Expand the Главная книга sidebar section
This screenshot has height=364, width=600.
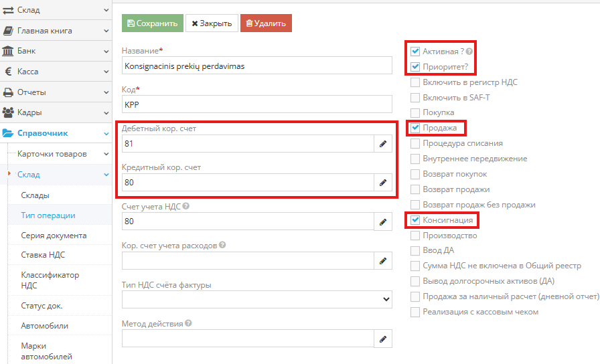pyautogui.click(x=55, y=31)
